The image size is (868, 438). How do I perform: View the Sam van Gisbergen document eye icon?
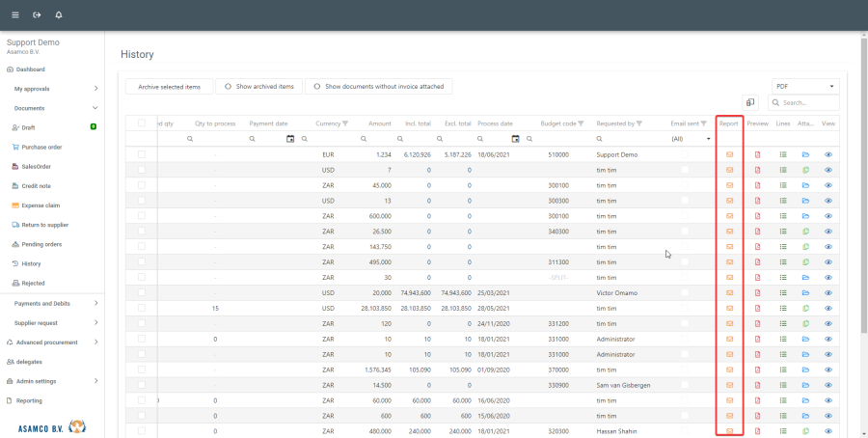point(828,385)
